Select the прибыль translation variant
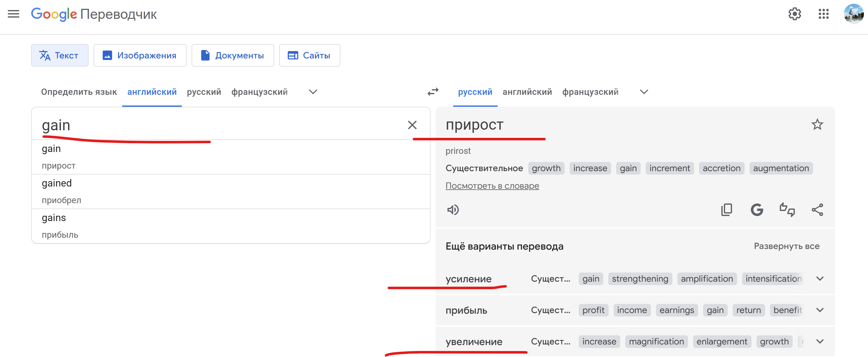868x357 pixels. tap(466, 310)
